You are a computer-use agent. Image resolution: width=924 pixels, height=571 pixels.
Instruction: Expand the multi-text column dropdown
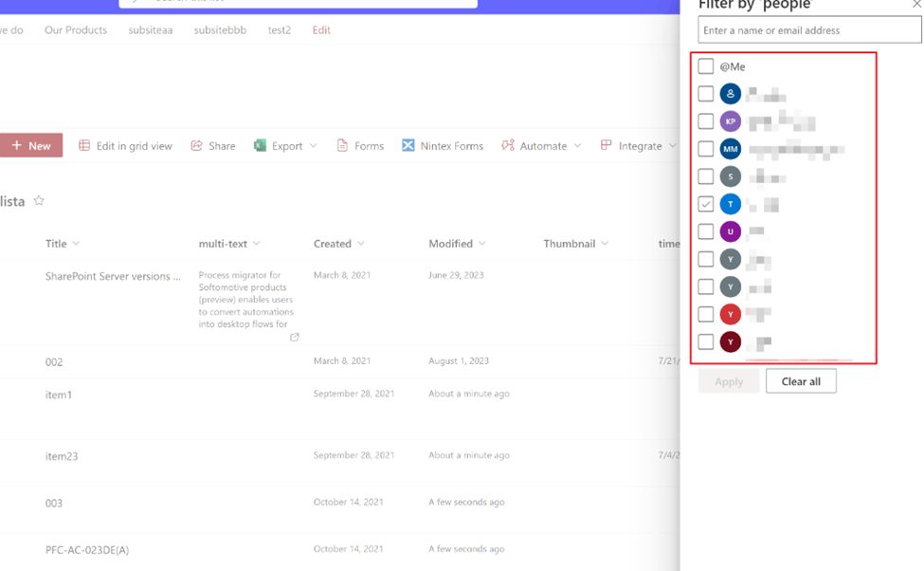(x=256, y=243)
